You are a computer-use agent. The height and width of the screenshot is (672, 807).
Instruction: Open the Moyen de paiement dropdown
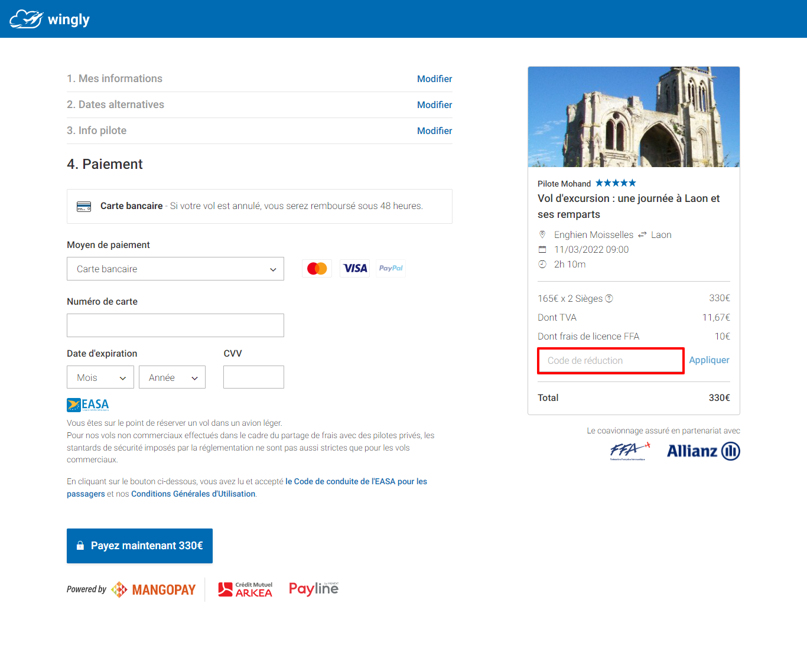pyautogui.click(x=175, y=269)
